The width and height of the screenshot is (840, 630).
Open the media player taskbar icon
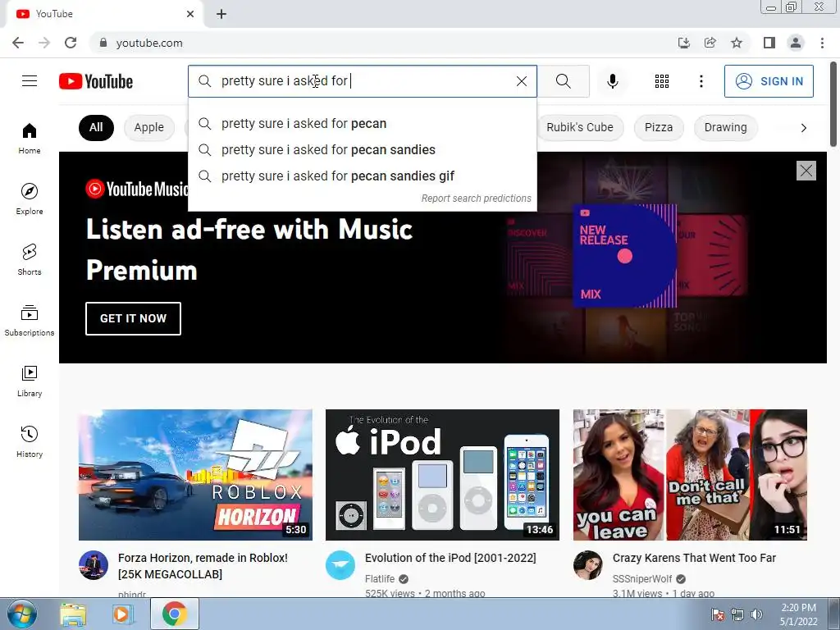click(121, 614)
